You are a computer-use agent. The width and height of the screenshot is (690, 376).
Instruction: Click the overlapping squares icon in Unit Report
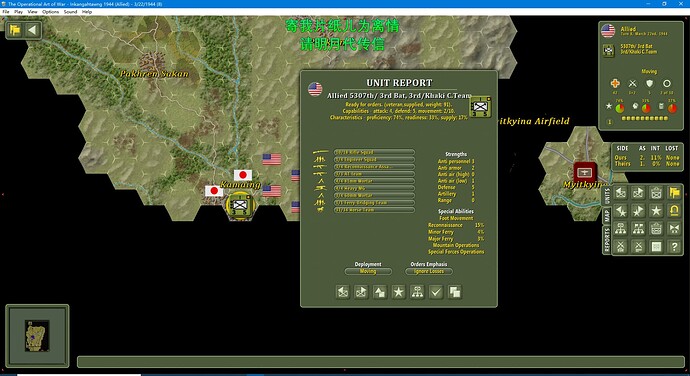(x=455, y=292)
